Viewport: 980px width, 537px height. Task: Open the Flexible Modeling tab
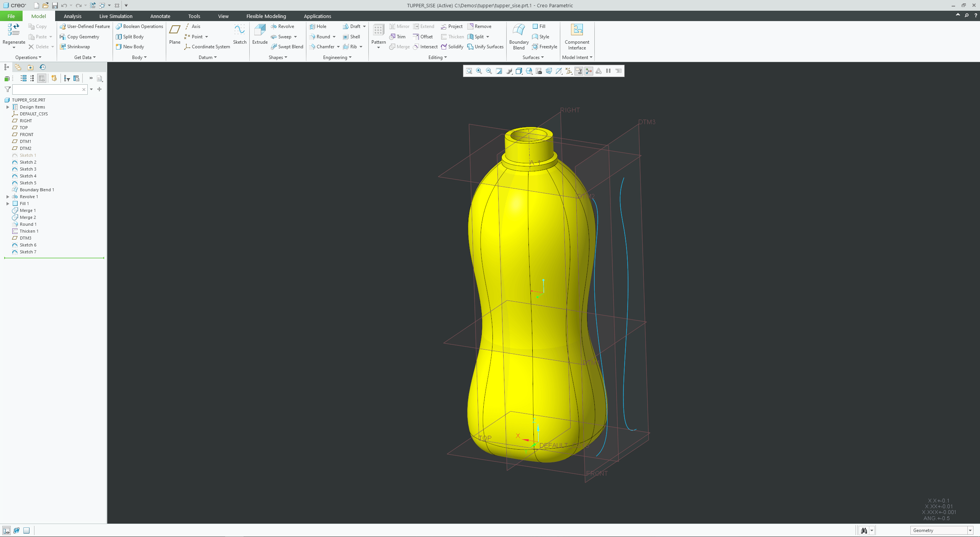pos(266,16)
